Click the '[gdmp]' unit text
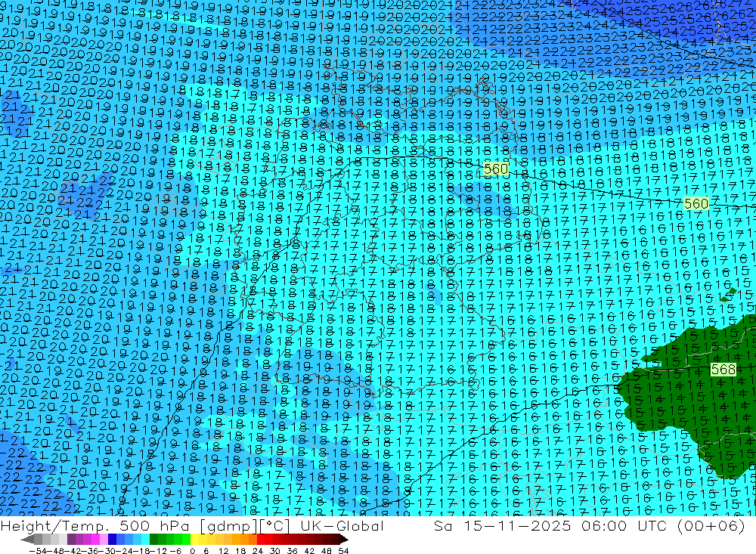The height and width of the screenshot is (554, 756). pyautogui.click(x=228, y=526)
